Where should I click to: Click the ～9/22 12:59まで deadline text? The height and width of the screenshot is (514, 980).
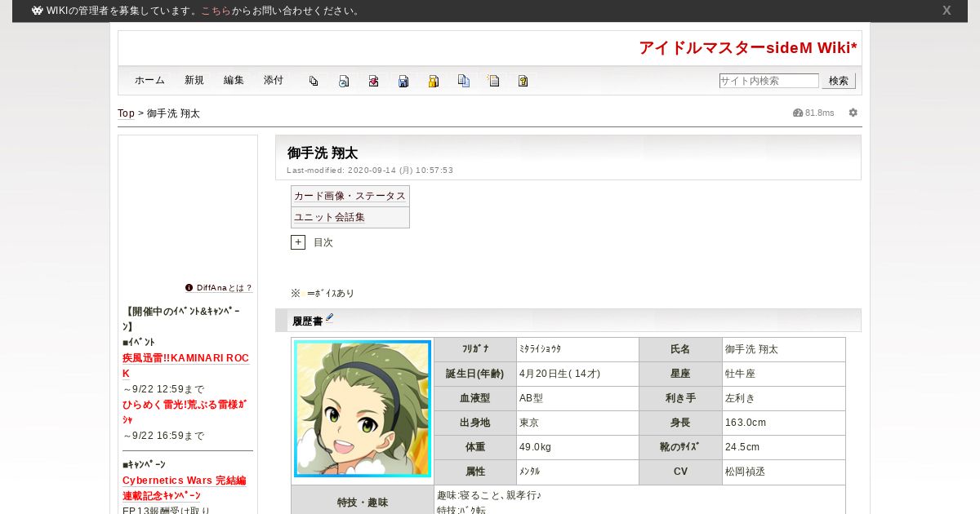163,389
